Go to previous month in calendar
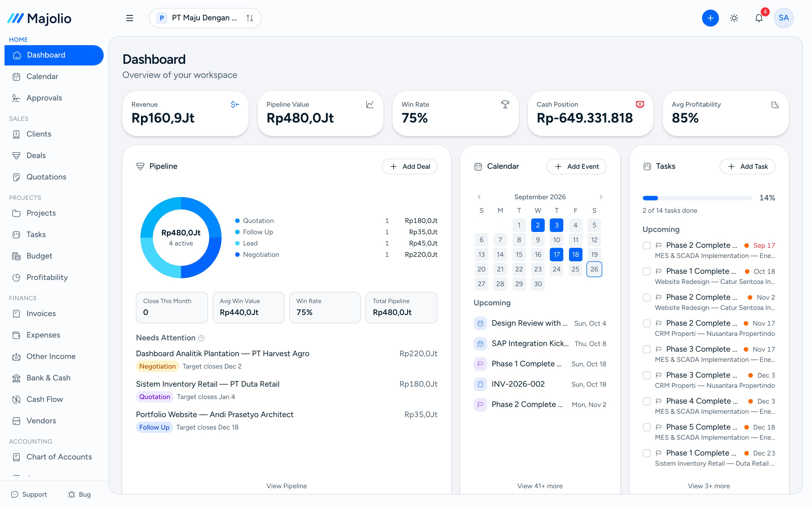Screen dimensions: 812x508 [479, 197]
